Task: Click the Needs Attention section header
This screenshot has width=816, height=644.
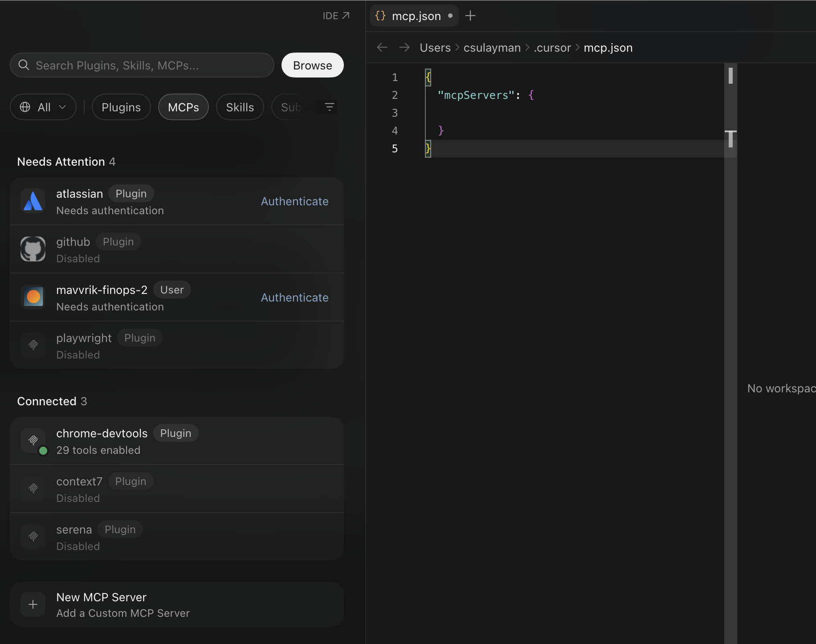Action: pos(66,162)
